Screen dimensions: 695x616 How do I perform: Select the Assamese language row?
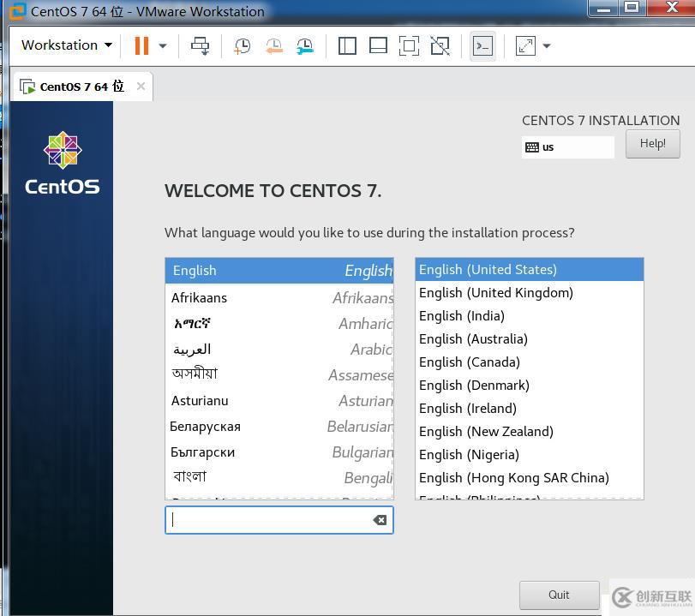point(279,375)
